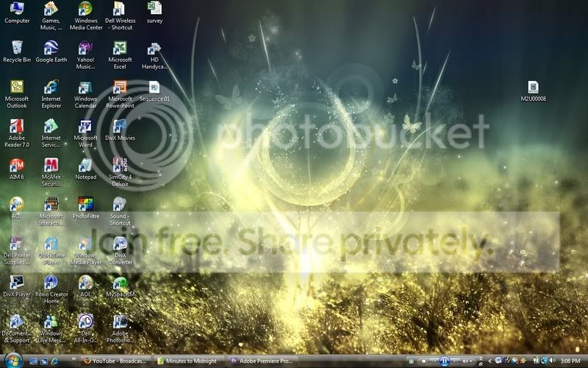Open the Windows Start menu orb
This screenshot has width=588, height=368.
13,361
